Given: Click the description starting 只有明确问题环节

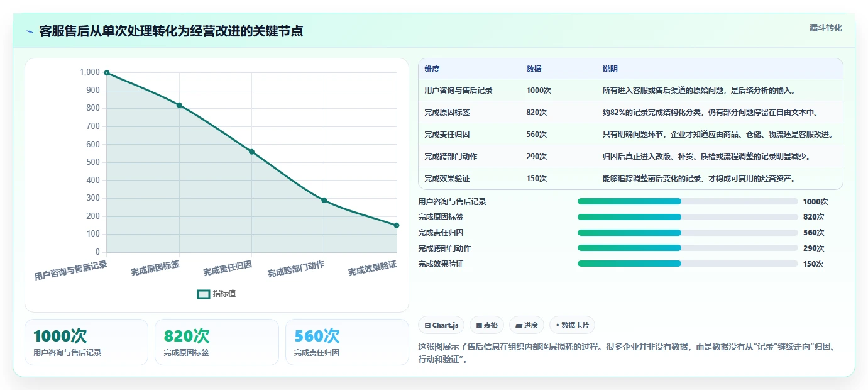Looking at the screenshot, I should [718, 134].
